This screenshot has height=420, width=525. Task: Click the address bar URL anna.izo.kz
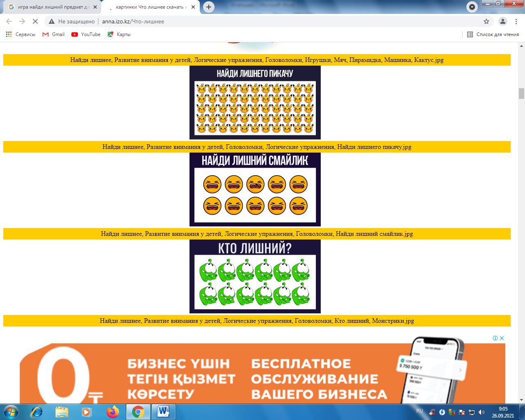point(133,21)
